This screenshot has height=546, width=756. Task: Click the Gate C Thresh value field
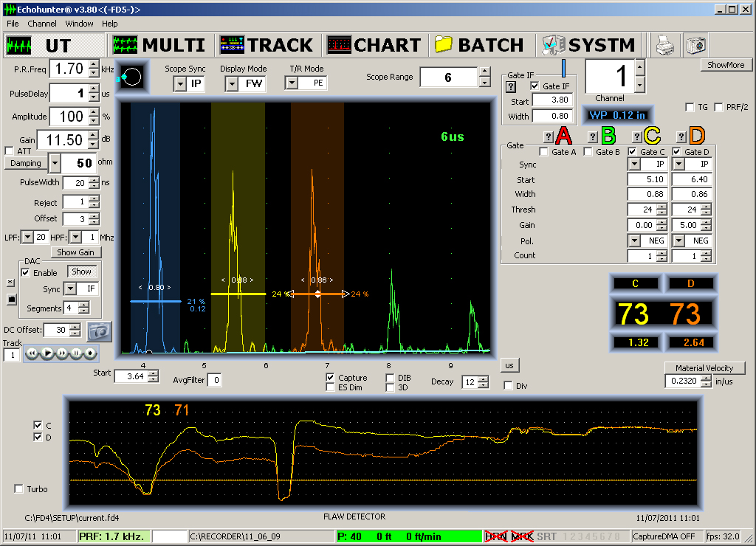[x=642, y=210]
